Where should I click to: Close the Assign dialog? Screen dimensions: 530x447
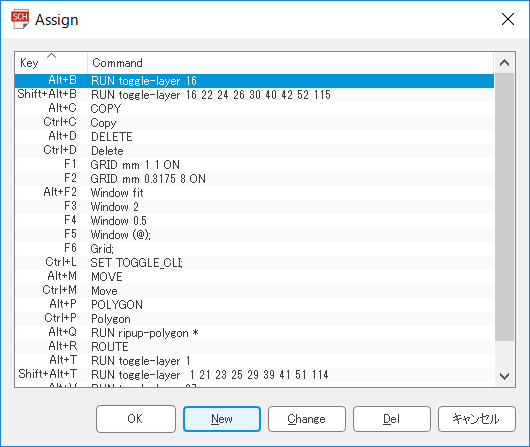click(x=508, y=19)
